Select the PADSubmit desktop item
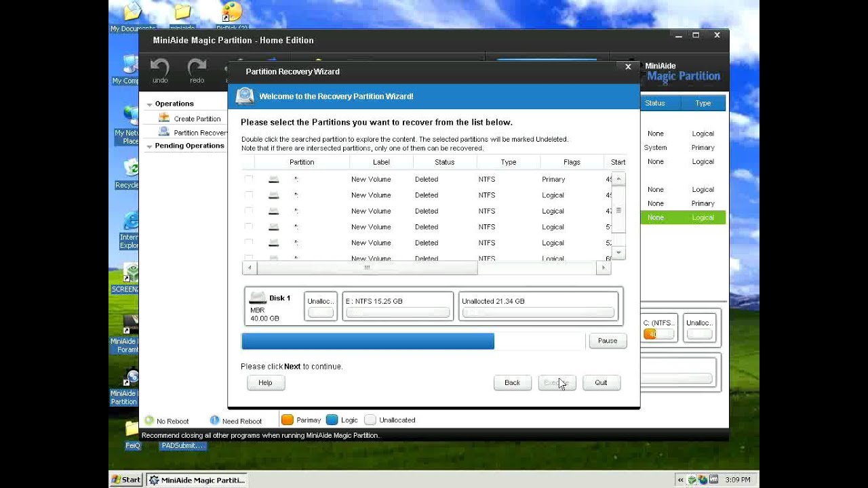This screenshot has height=488, width=868. click(182, 445)
